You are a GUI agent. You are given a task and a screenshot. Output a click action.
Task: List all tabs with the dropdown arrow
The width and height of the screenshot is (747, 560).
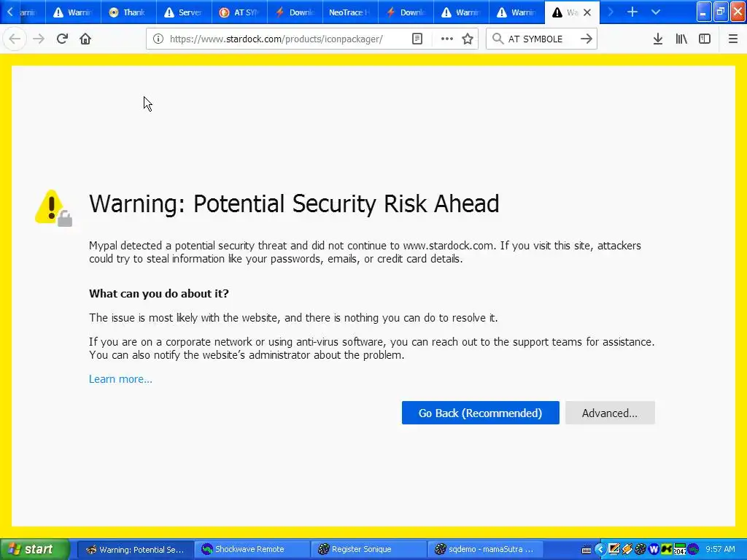[x=656, y=12]
